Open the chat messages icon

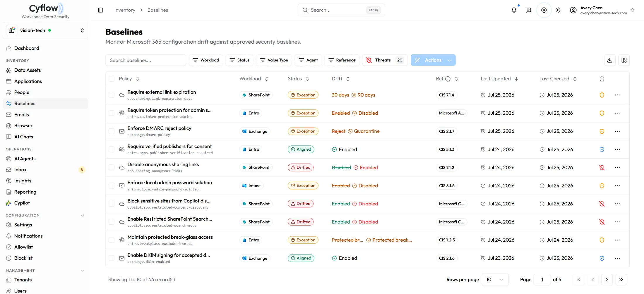tap(528, 10)
